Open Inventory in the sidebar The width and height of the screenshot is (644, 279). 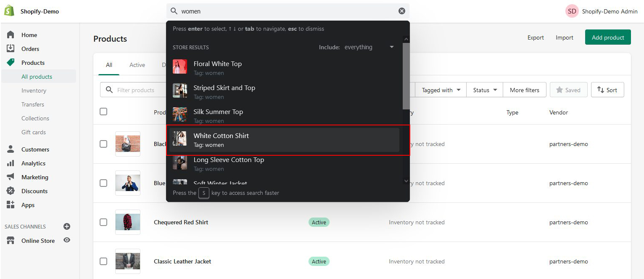pyautogui.click(x=34, y=90)
